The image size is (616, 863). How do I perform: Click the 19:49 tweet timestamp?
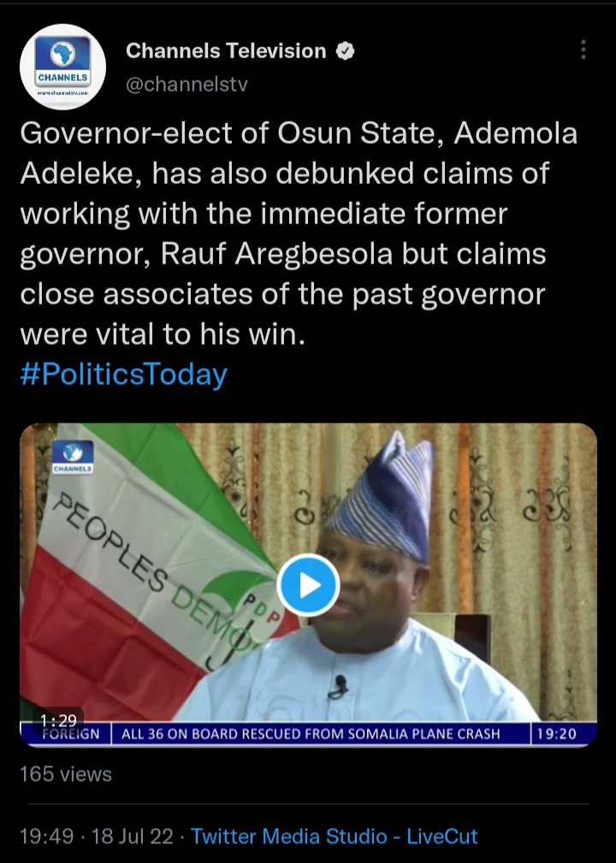[47, 836]
